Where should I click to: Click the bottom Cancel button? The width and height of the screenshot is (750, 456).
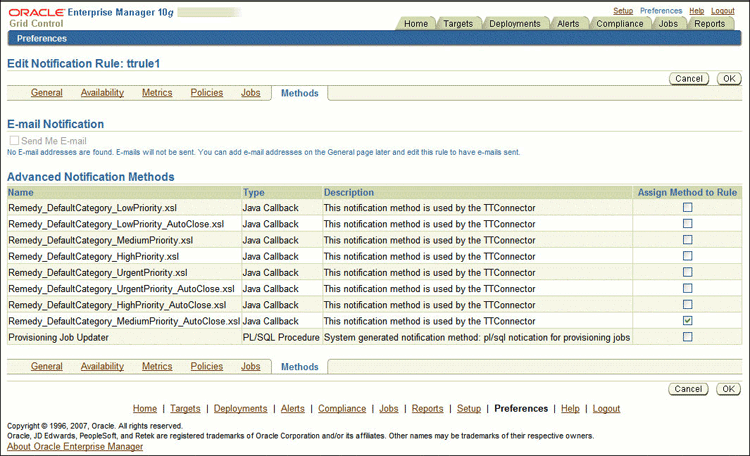(688, 389)
